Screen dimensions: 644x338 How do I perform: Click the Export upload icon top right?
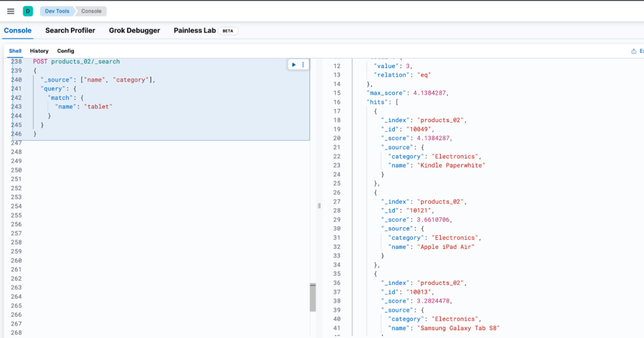(x=633, y=50)
